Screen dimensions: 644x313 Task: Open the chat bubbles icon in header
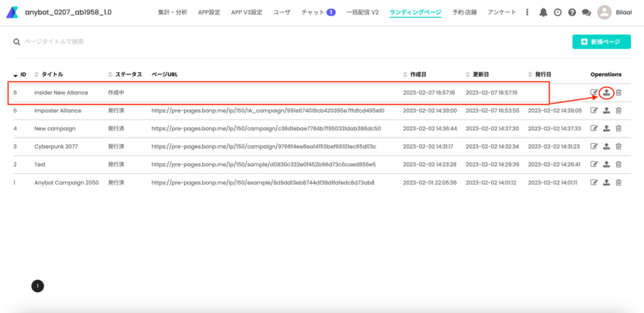point(586,12)
